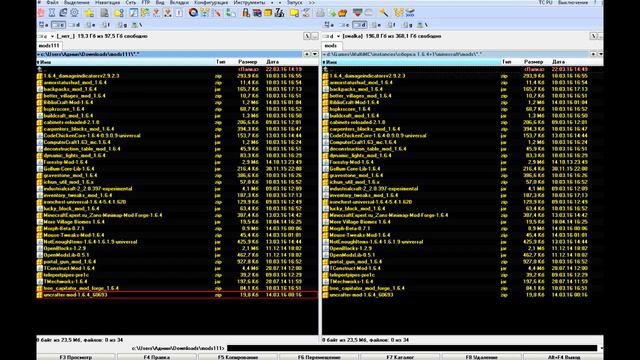Click the green arrow document toolbar icon

[x=332, y=13]
